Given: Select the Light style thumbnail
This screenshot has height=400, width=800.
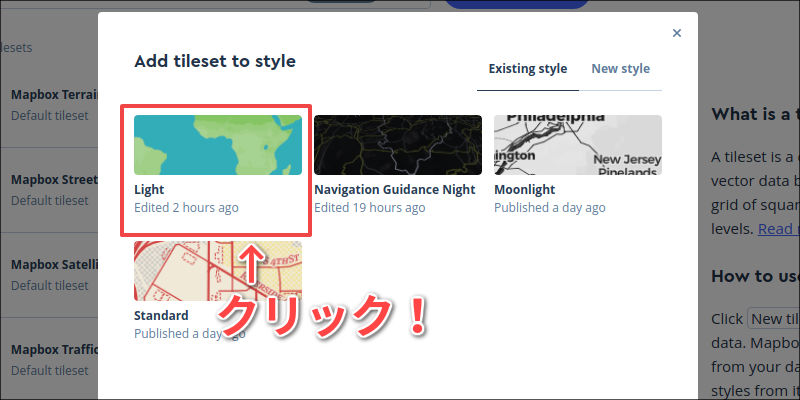Looking at the screenshot, I should [x=218, y=145].
